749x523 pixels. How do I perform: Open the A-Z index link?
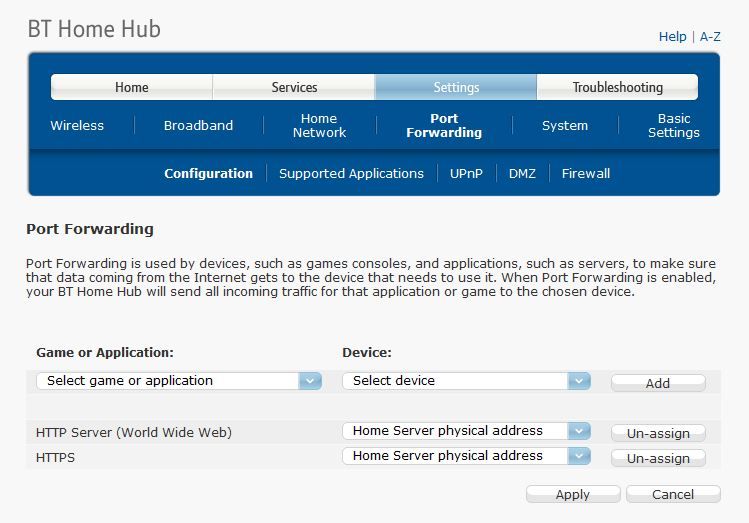point(710,37)
